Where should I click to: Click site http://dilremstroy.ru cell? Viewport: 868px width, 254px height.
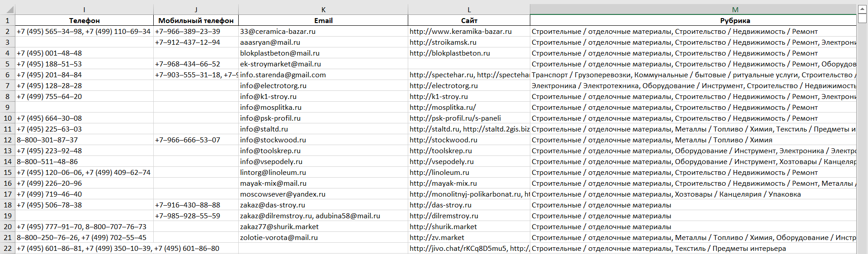(x=469, y=216)
